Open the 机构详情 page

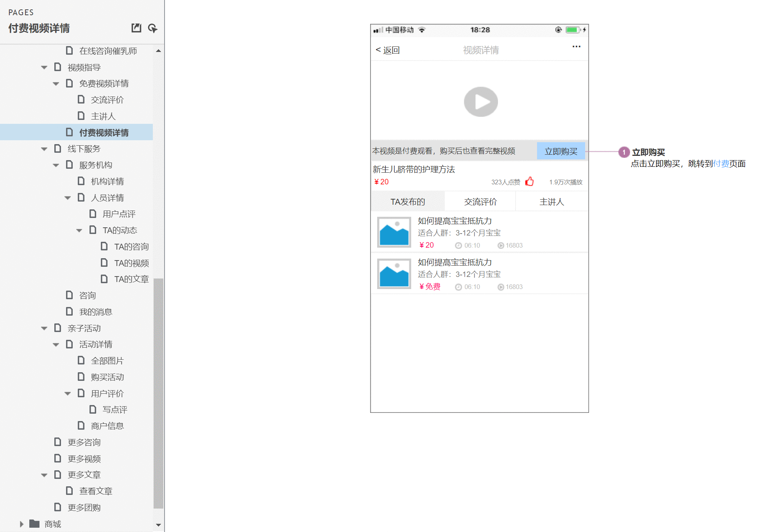click(107, 181)
